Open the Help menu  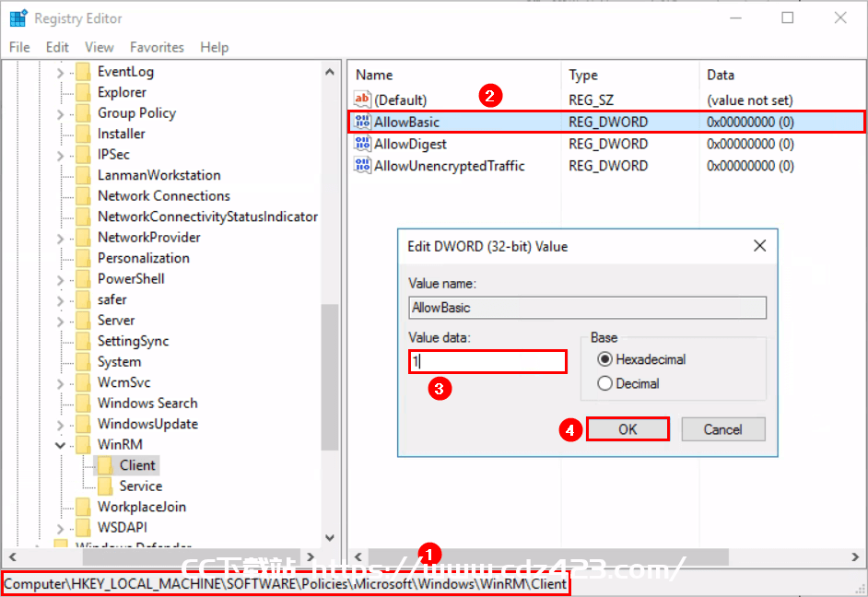tap(214, 48)
